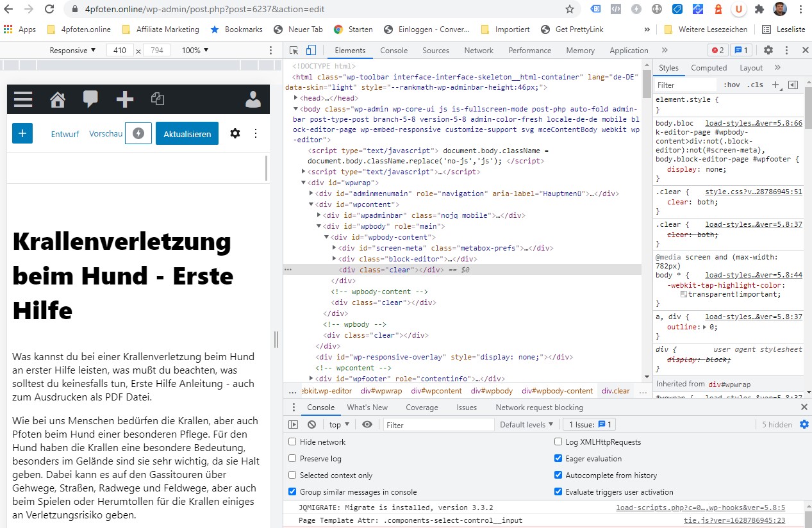Activate the DevTools element inspector picker
Viewport: 812px width, 528px height.
pyautogui.click(x=294, y=51)
